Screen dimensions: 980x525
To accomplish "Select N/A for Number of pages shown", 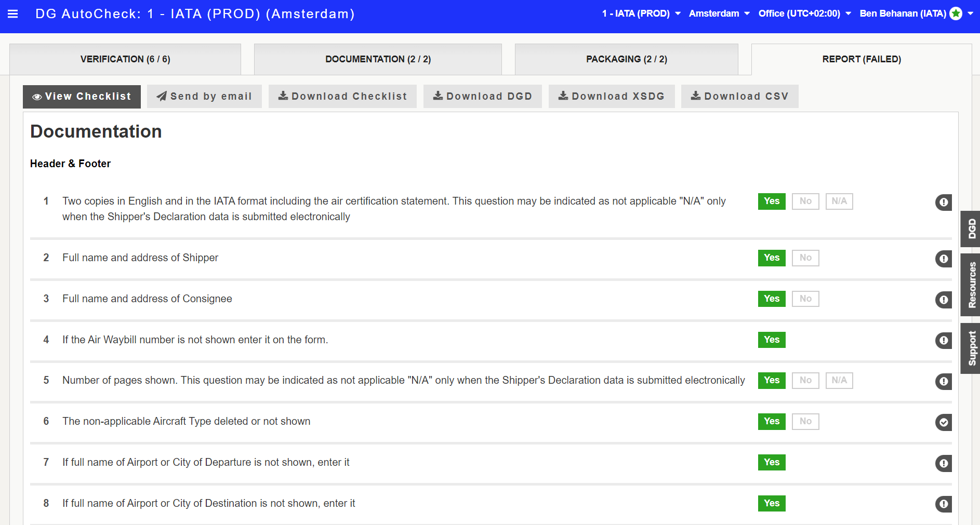I will pyautogui.click(x=839, y=381).
